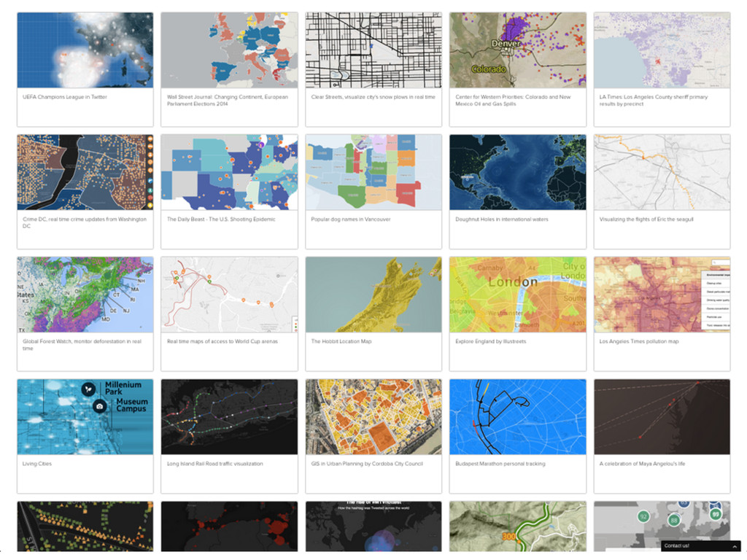Click 'Real time maps of access to World Cup arenas' title

222,341
